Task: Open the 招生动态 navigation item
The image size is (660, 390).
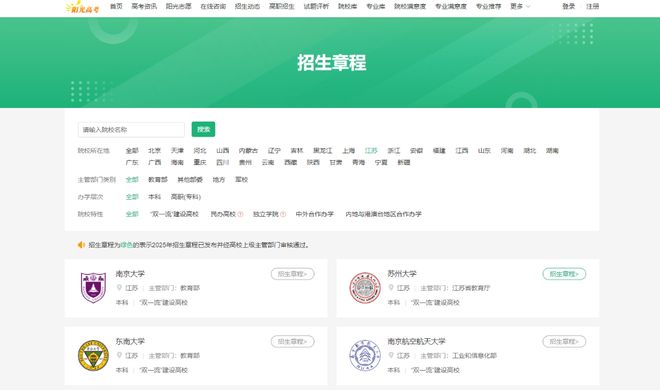Action: [x=248, y=6]
